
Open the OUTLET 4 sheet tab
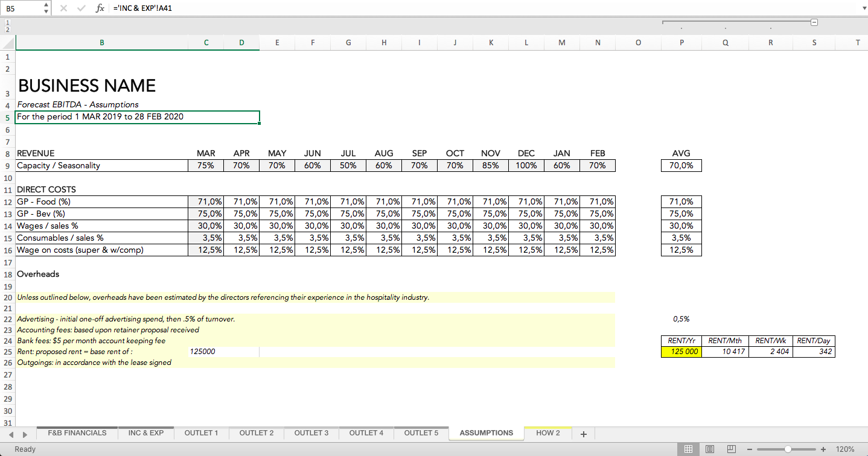366,433
